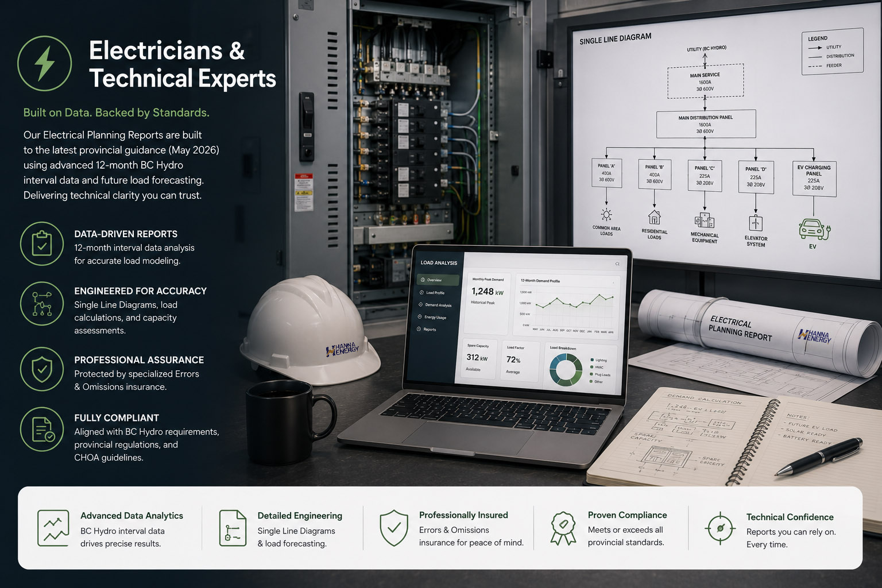Screen dimensions: 882x588
Task: Click the Load Breakdown donut chart
Action: 565,369
